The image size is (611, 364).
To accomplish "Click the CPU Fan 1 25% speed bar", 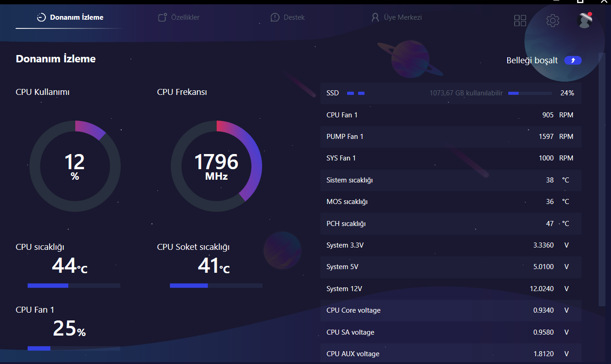I will pyautogui.click(x=74, y=348).
